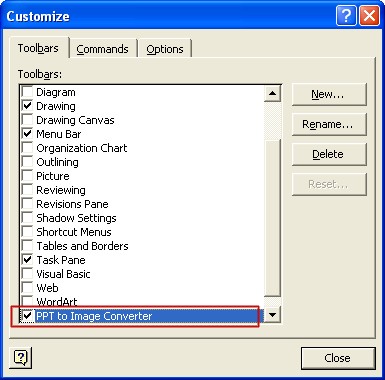Click the toolbar list scrollbar thumb
385x380 pixels.
272,217
